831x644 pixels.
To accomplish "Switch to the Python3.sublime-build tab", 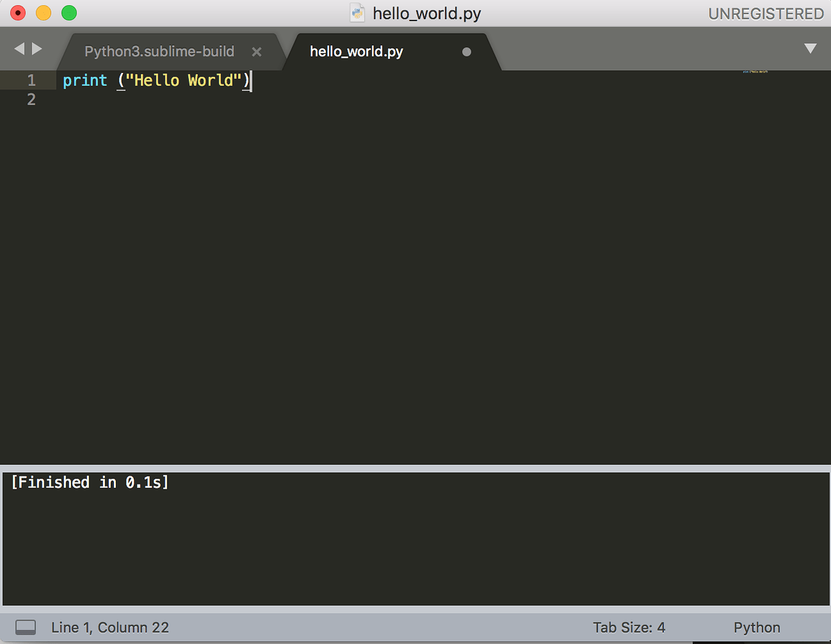I will click(159, 52).
